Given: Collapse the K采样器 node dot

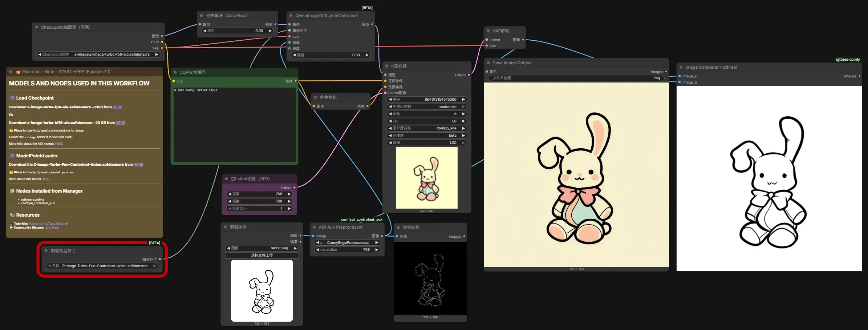Looking at the screenshot, I should click(x=387, y=66).
